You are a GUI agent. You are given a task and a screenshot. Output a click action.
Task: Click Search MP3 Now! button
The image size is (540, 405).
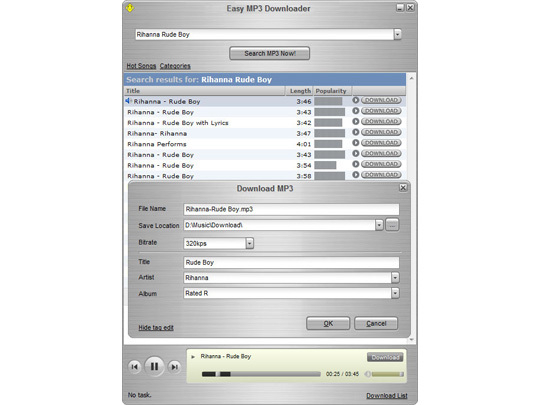[270, 53]
